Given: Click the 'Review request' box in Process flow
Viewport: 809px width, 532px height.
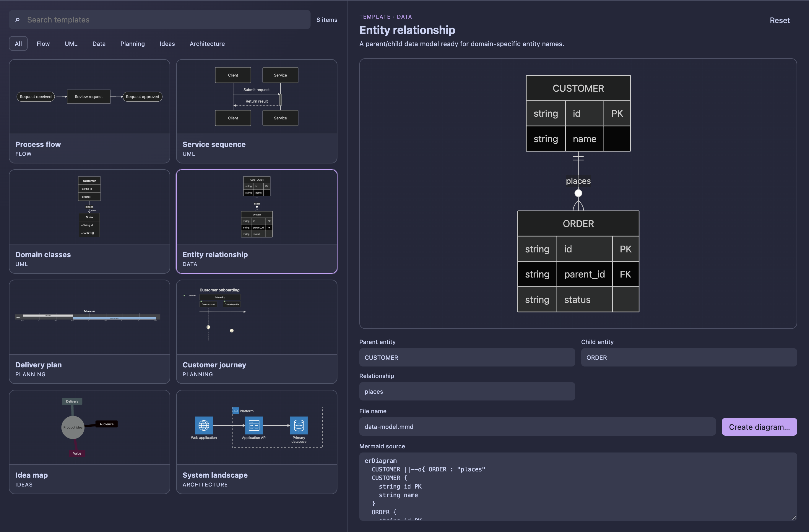Looking at the screenshot, I should coord(89,97).
